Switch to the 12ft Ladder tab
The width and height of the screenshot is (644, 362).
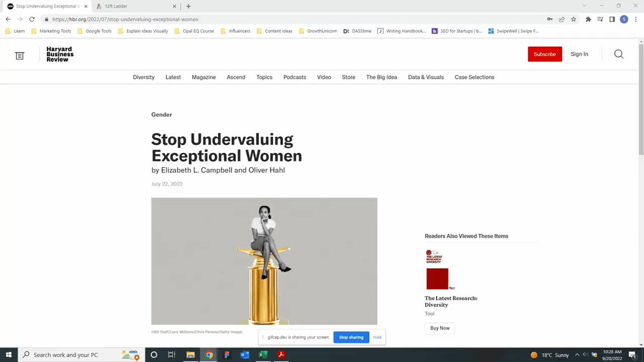(x=136, y=6)
